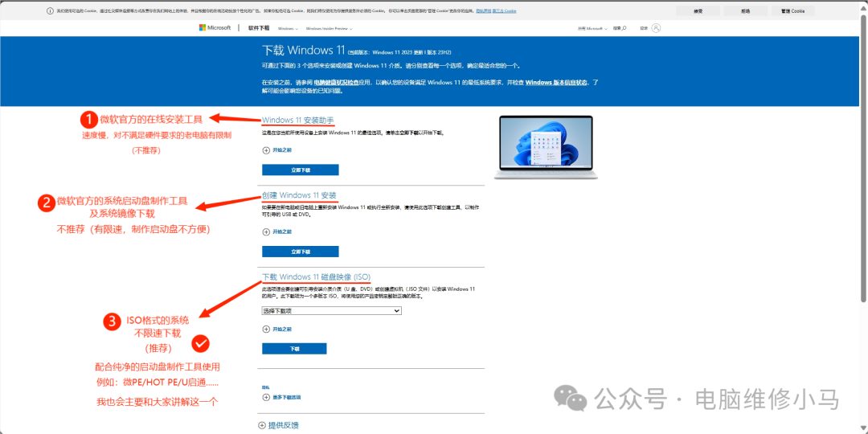Open the 选择下载项 dropdown
Screen dimensions: 868x434
tap(332, 311)
